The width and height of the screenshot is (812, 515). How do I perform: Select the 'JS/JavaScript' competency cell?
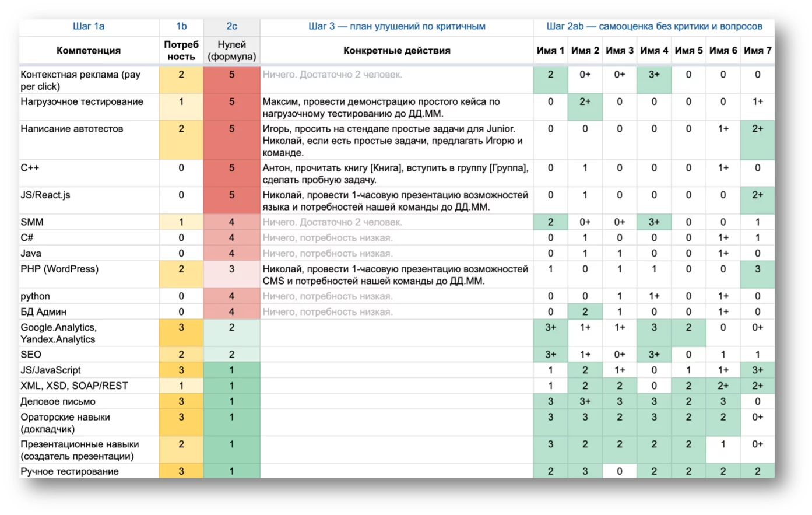pyautogui.click(x=89, y=370)
